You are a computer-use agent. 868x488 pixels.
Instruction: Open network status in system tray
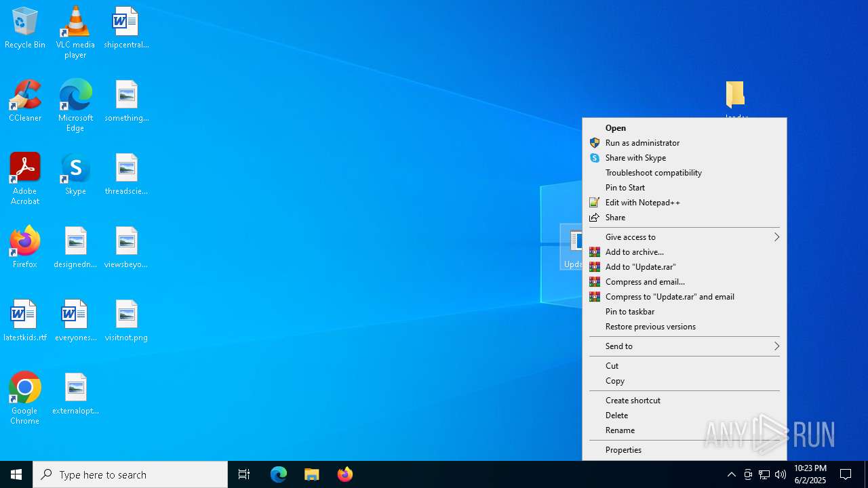[764, 474]
